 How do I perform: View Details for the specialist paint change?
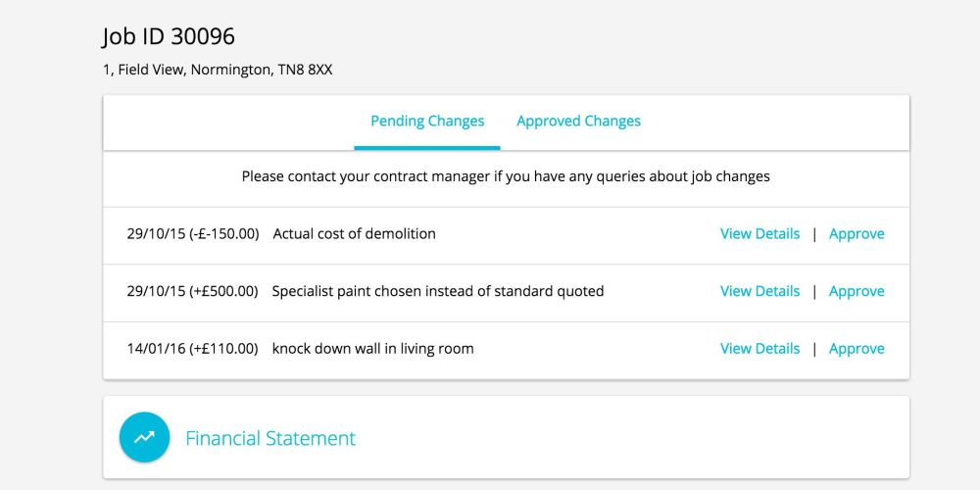[x=759, y=291]
